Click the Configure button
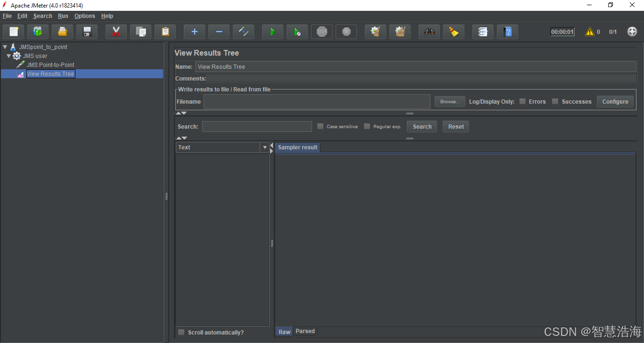This screenshot has width=644, height=343. click(x=615, y=101)
